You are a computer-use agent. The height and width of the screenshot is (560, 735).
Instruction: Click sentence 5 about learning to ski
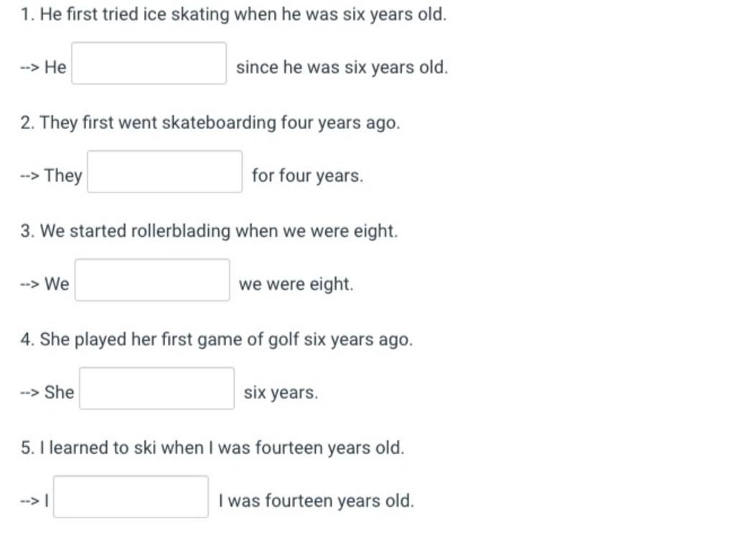coord(212,448)
